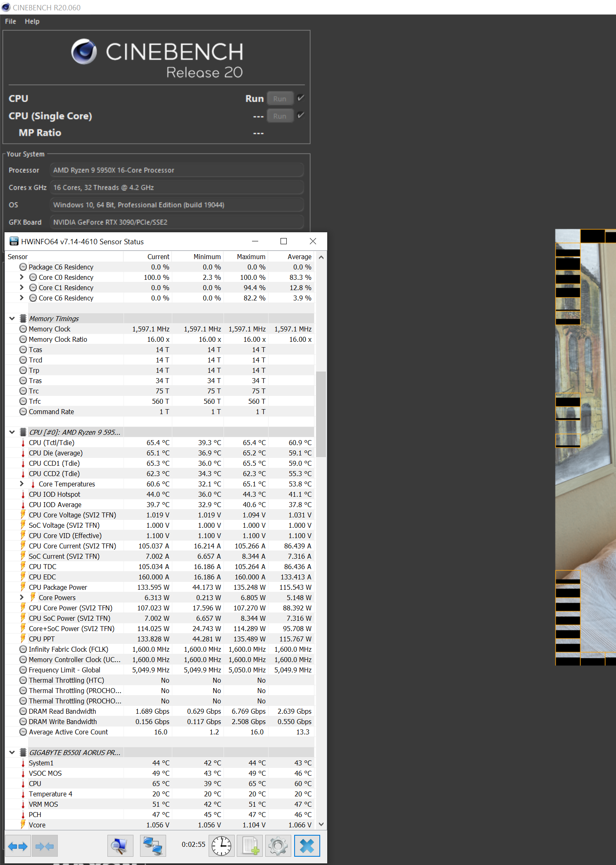Click the VRM MOS thermometer icon
616x865 pixels.
coord(23,804)
